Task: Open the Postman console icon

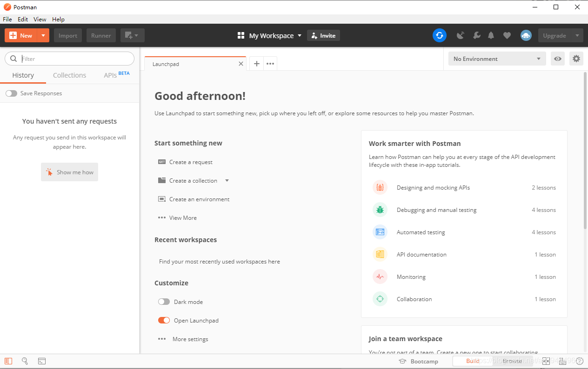Action: click(42, 361)
